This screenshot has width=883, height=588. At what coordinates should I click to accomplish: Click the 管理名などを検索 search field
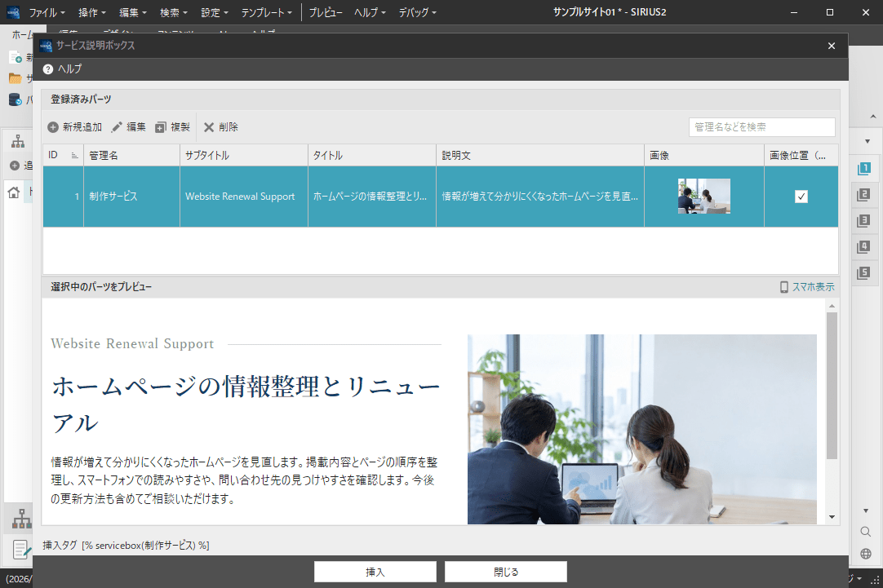click(761, 127)
